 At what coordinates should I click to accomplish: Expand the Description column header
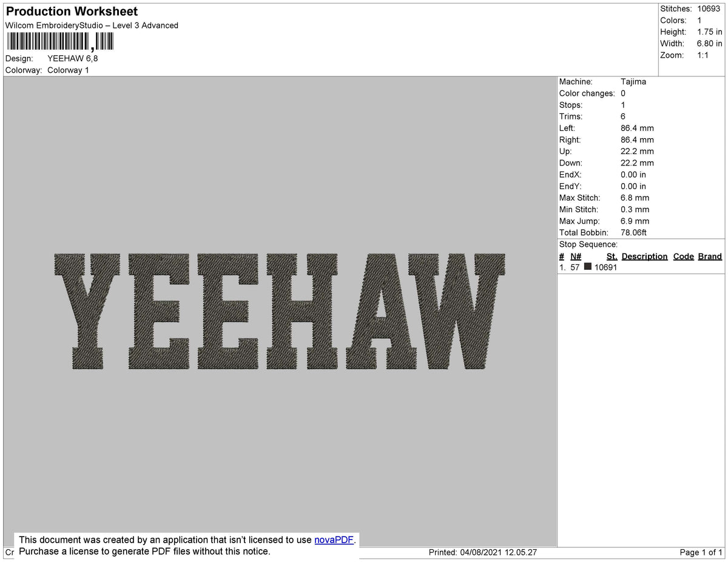[644, 256]
